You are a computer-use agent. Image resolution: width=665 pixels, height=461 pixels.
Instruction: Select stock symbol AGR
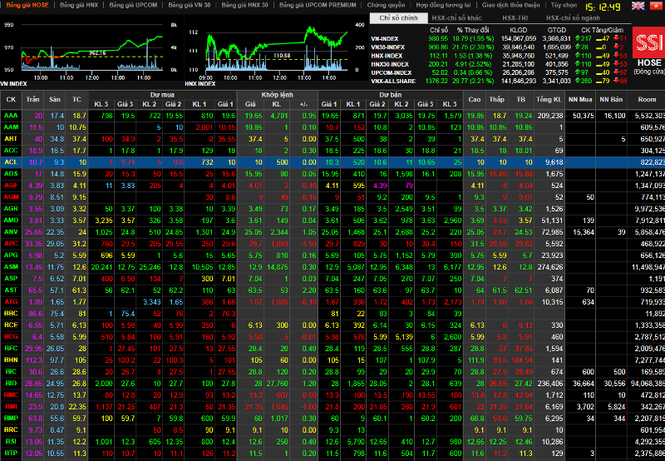pyautogui.click(x=11, y=209)
